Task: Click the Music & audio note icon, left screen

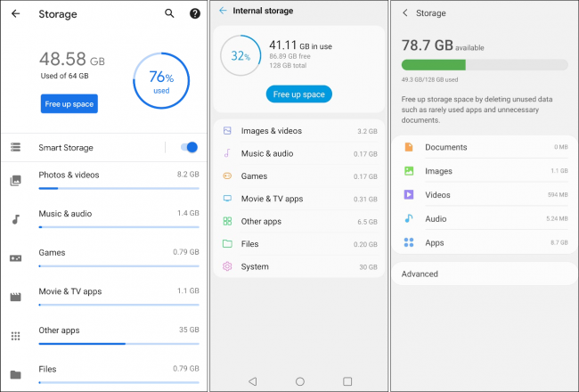Action: tap(15, 219)
